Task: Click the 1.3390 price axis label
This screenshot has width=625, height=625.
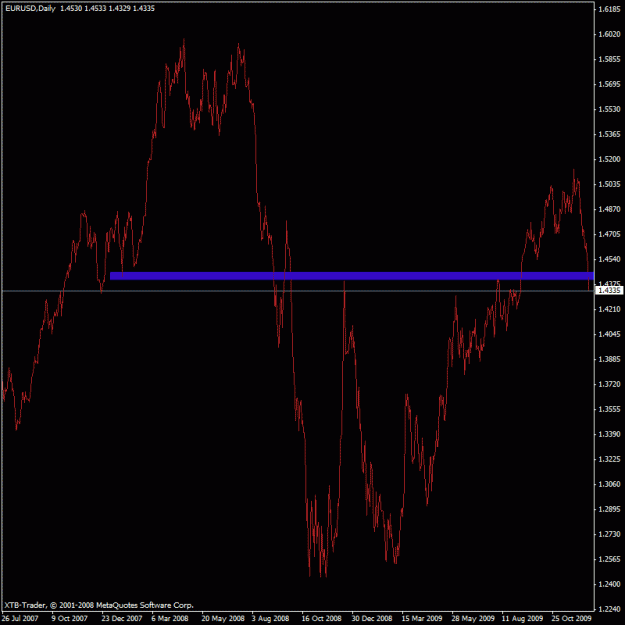Action: click(609, 434)
